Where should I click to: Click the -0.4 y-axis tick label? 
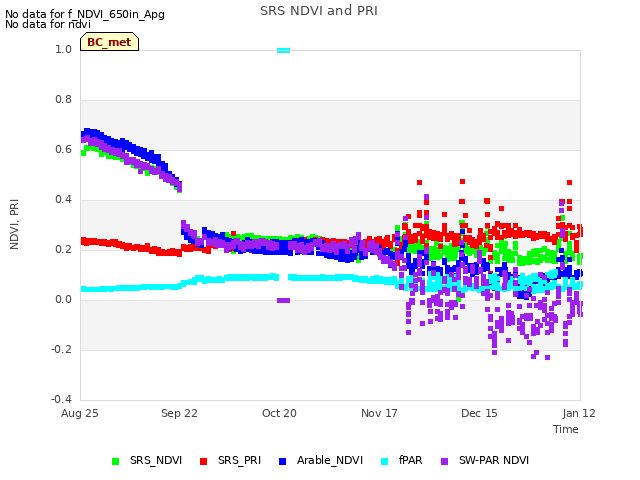click(61, 399)
